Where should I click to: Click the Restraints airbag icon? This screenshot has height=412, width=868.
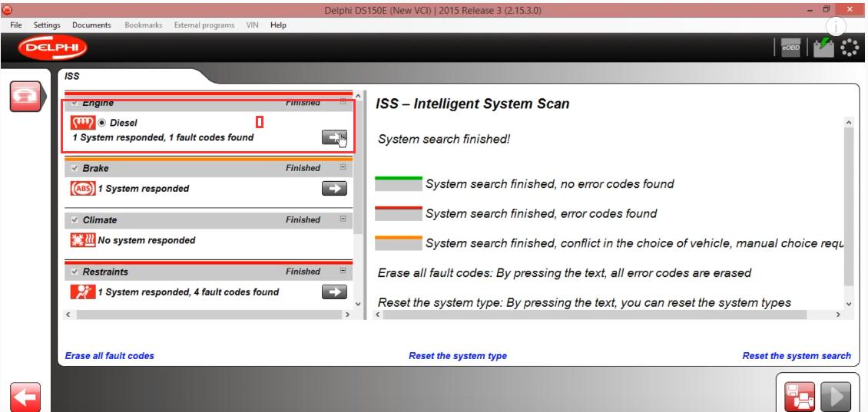[83, 292]
